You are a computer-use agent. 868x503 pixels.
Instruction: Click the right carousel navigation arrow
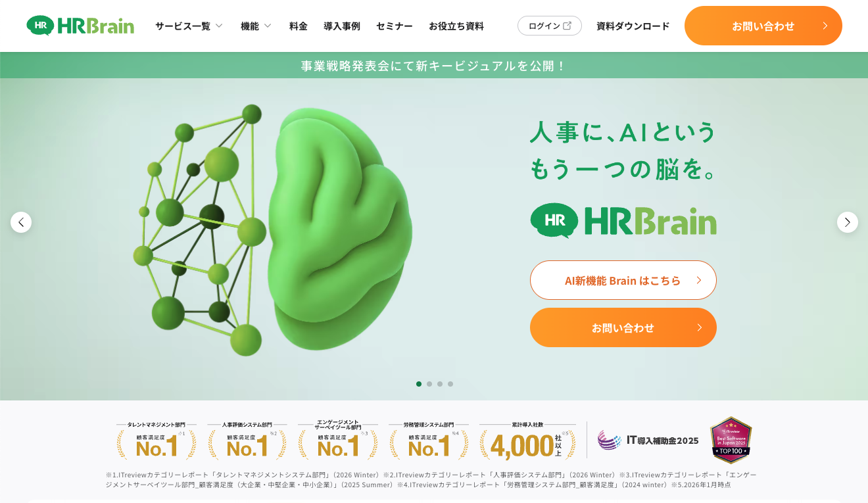click(848, 222)
